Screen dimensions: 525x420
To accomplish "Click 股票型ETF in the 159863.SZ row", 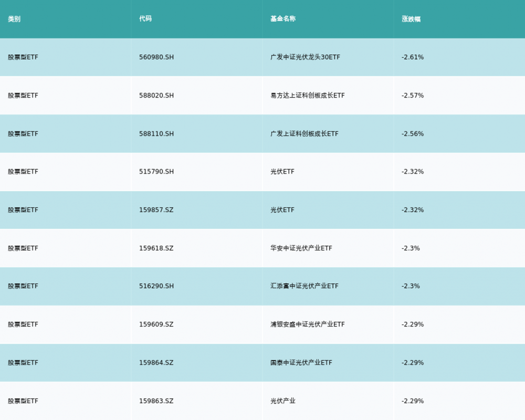I will (x=23, y=401).
